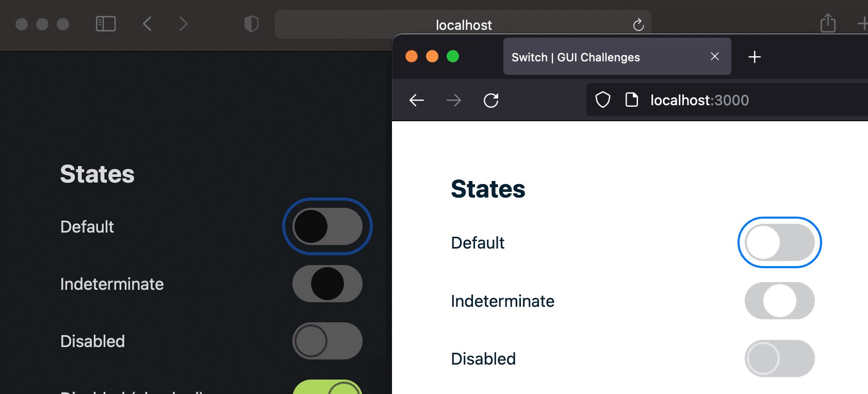Reload the page in Firefox
The height and width of the screenshot is (394, 868).
tap(491, 100)
